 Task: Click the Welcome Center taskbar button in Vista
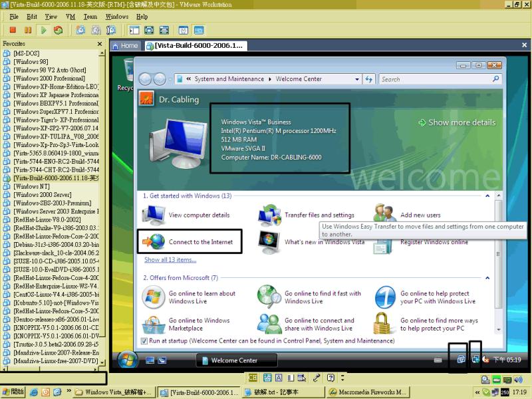point(237,360)
